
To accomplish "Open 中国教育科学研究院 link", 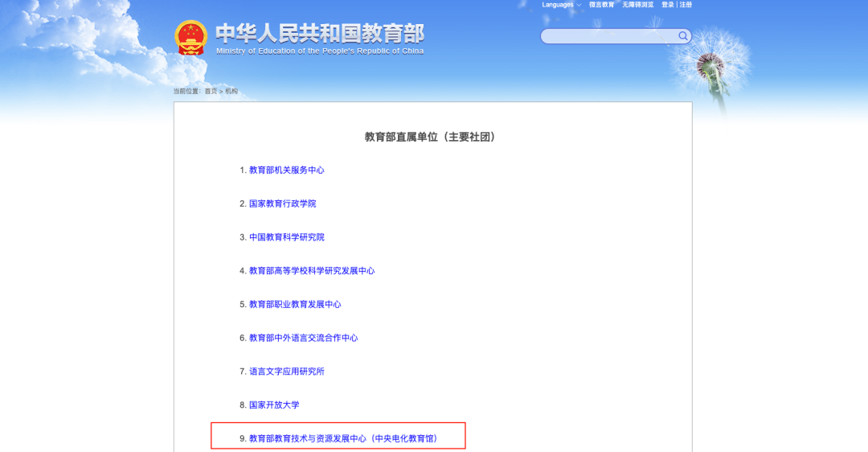I will pyautogui.click(x=287, y=237).
